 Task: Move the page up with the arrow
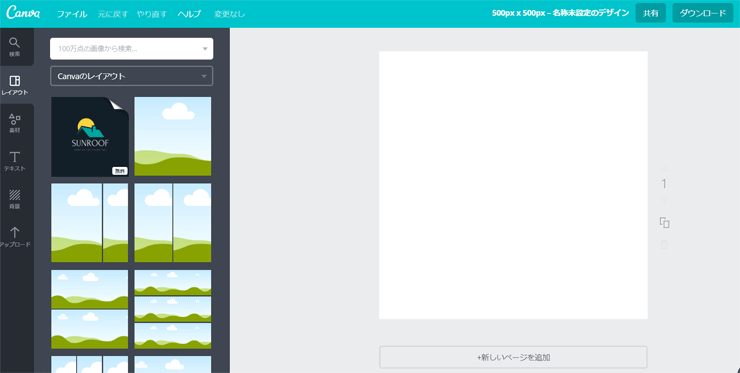click(664, 168)
